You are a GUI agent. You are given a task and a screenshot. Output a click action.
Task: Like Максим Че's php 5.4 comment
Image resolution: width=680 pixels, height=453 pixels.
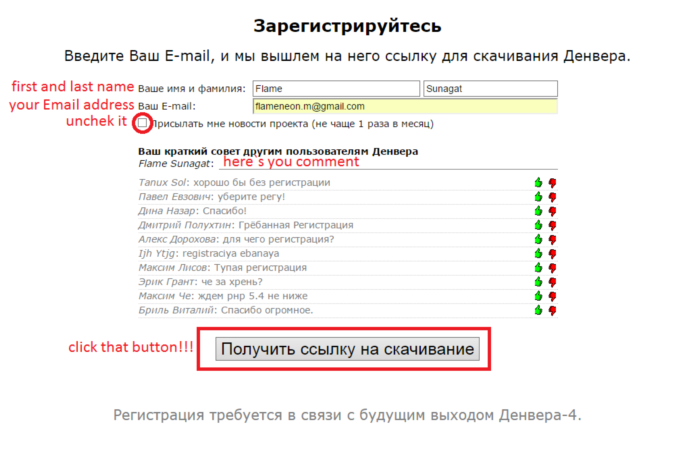click(x=538, y=296)
